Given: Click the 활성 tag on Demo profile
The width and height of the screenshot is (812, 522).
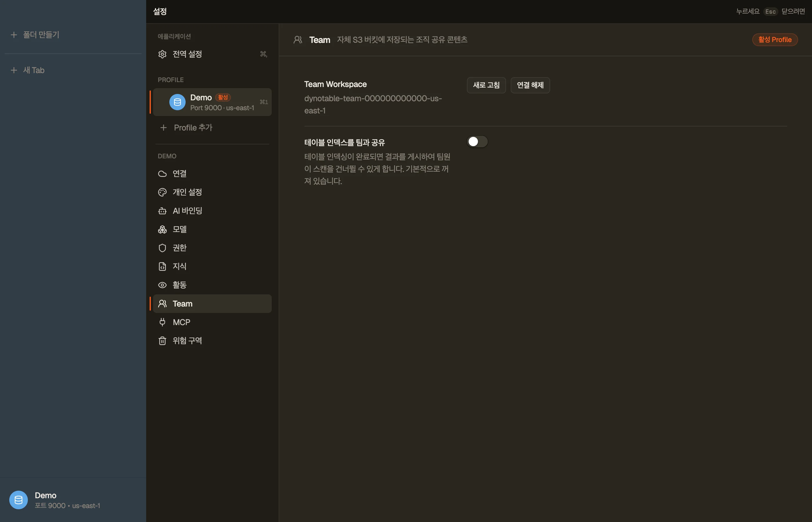Looking at the screenshot, I should pyautogui.click(x=223, y=97).
